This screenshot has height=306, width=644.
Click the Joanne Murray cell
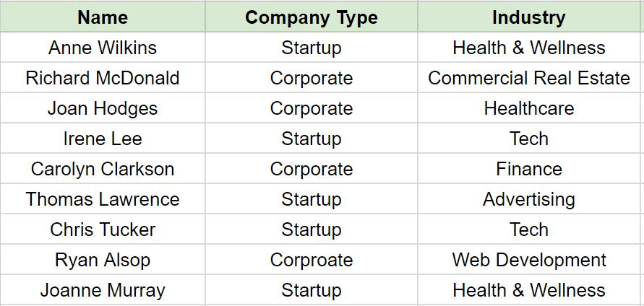103,290
